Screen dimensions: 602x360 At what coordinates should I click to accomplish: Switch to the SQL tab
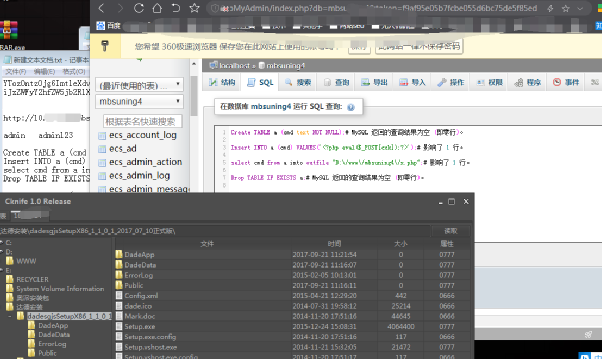[261, 83]
